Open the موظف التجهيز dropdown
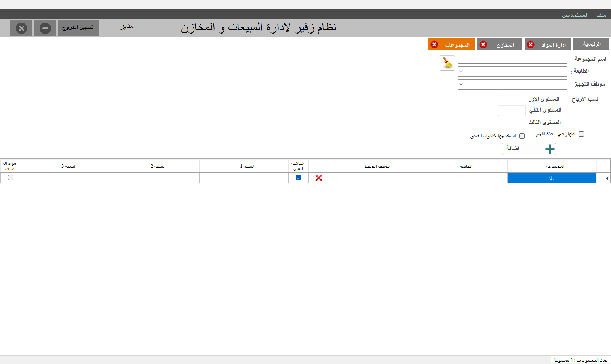 click(512, 84)
